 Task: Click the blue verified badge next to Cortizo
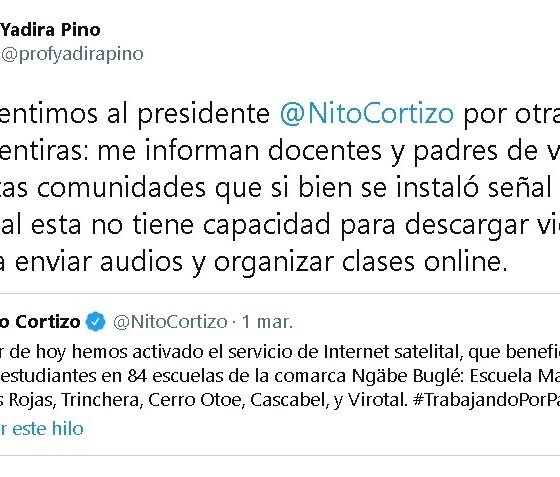(x=96, y=321)
